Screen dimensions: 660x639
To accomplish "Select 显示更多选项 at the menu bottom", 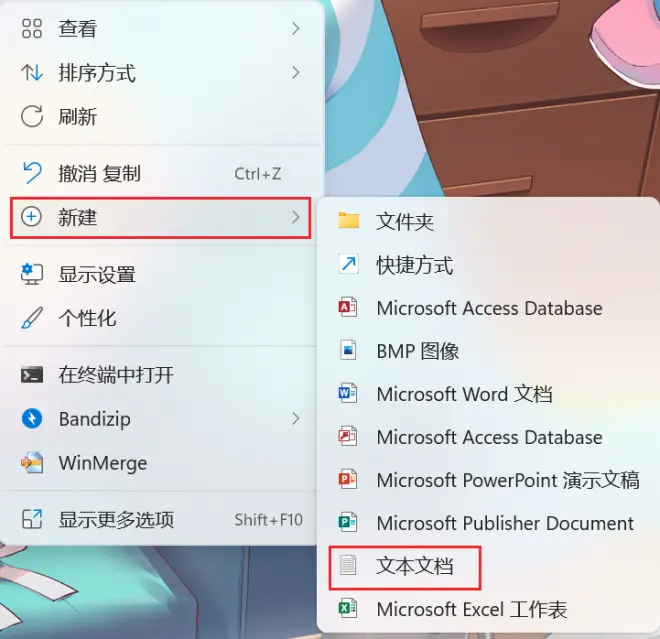I will [x=160, y=519].
